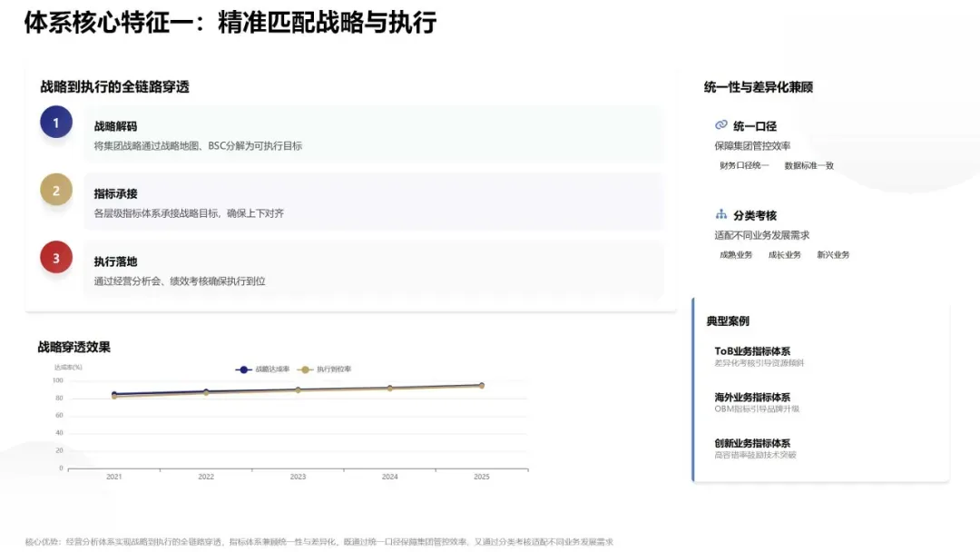Click text 通过经营分析会、绩效考核确保执行到位
Image resolution: width=980 pixels, height=552 pixels.
tap(180, 281)
